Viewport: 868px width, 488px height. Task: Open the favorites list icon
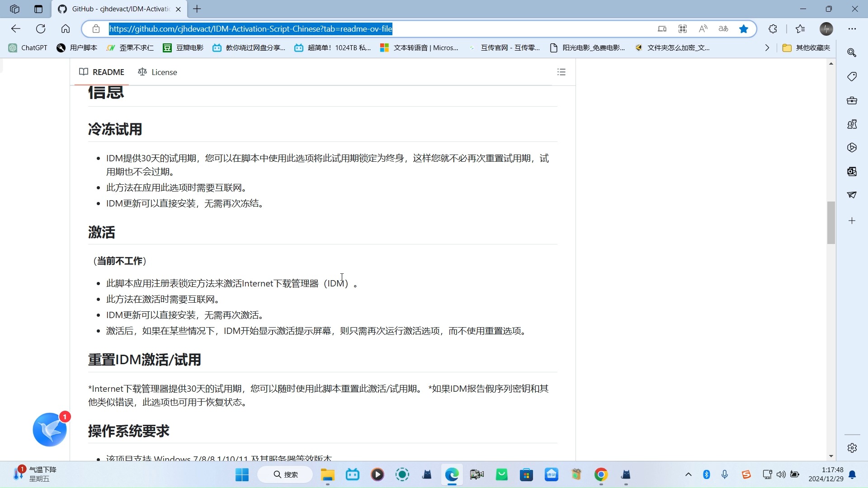pos(800,29)
